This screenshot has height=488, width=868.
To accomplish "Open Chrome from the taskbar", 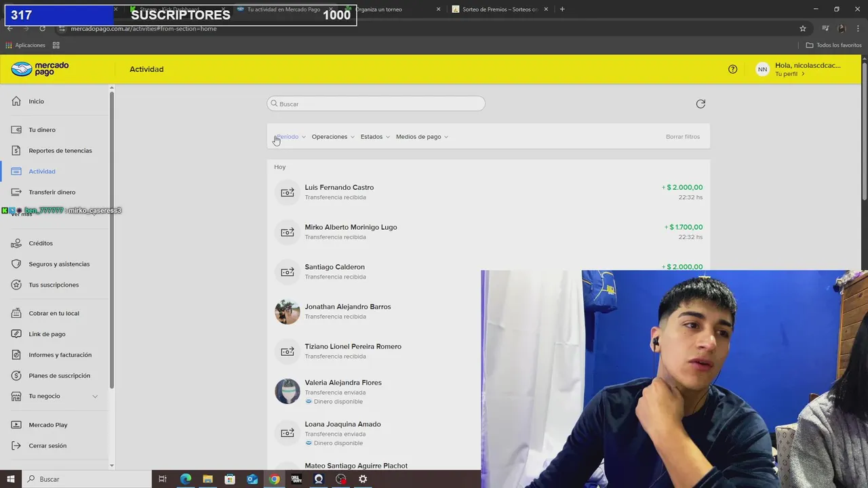I will coord(274,479).
